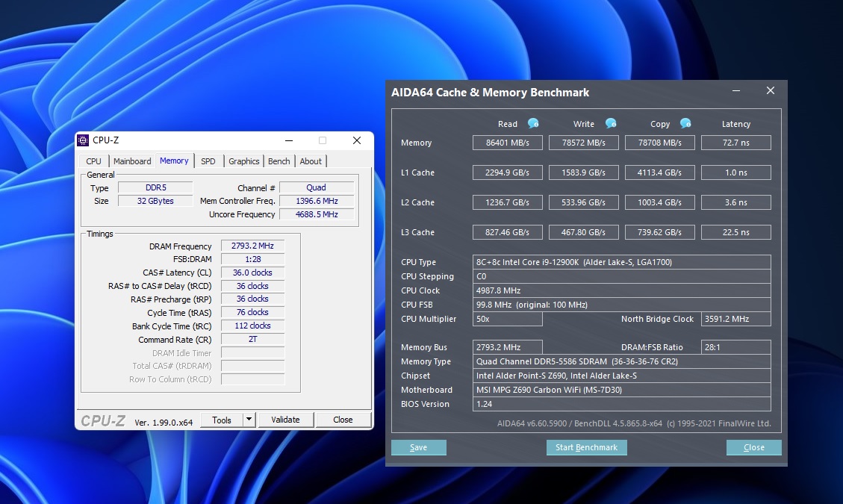Close the AIDA64 window with X
The image size is (843, 504).
tap(771, 91)
